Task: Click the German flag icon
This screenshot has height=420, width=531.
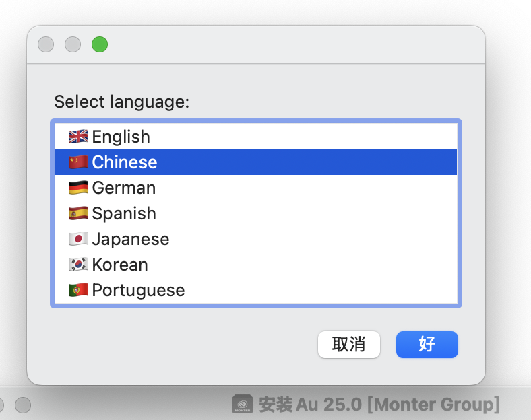Action: (x=78, y=188)
